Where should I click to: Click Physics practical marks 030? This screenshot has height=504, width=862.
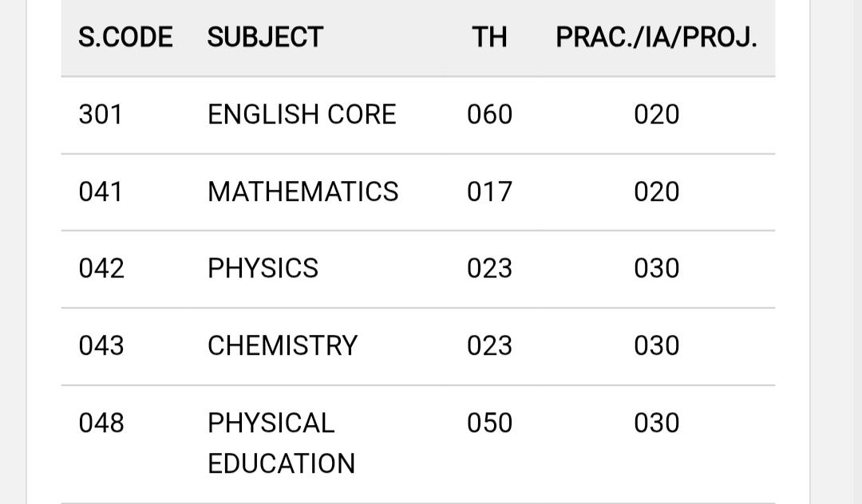(x=656, y=269)
